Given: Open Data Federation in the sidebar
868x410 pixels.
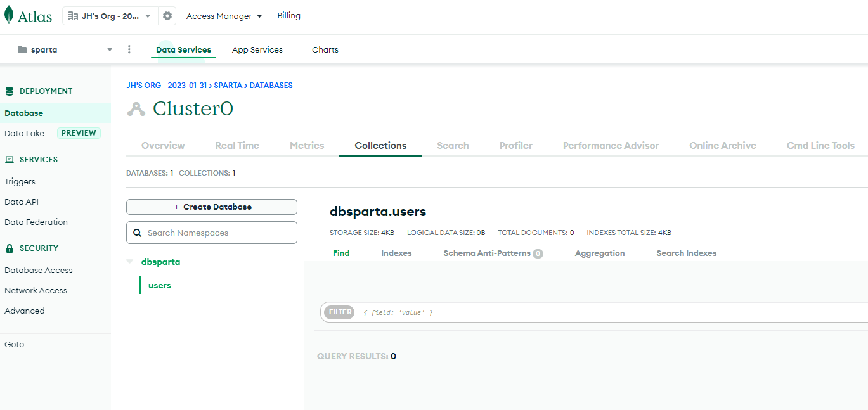Looking at the screenshot, I should (x=36, y=222).
